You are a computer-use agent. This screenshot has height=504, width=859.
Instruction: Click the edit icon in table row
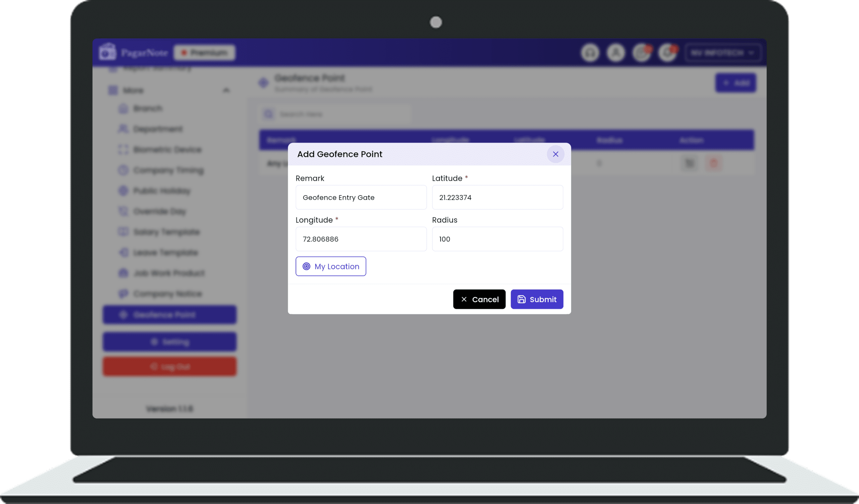pos(689,163)
